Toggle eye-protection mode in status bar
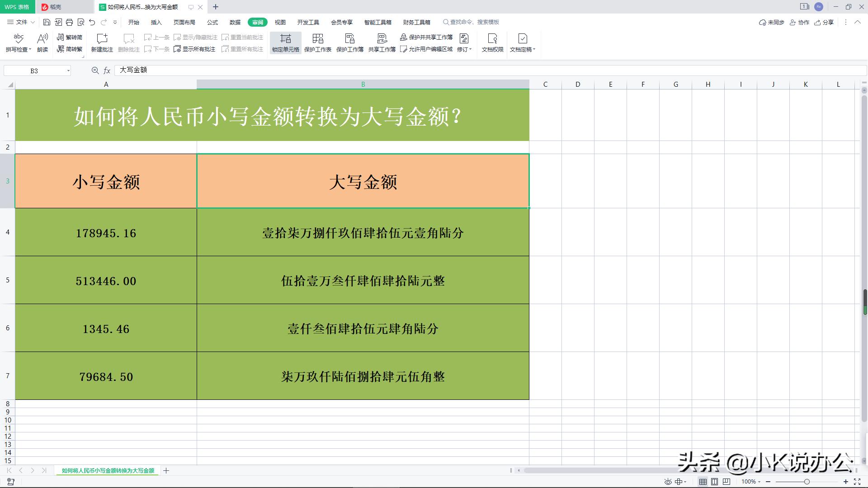 (x=668, y=482)
